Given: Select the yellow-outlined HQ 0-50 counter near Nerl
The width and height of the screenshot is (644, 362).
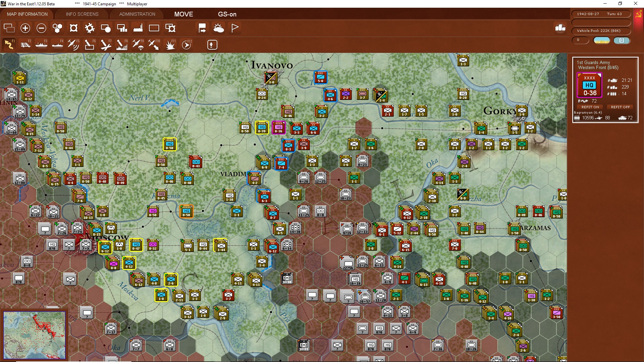Looking at the screenshot, I should point(170,144).
